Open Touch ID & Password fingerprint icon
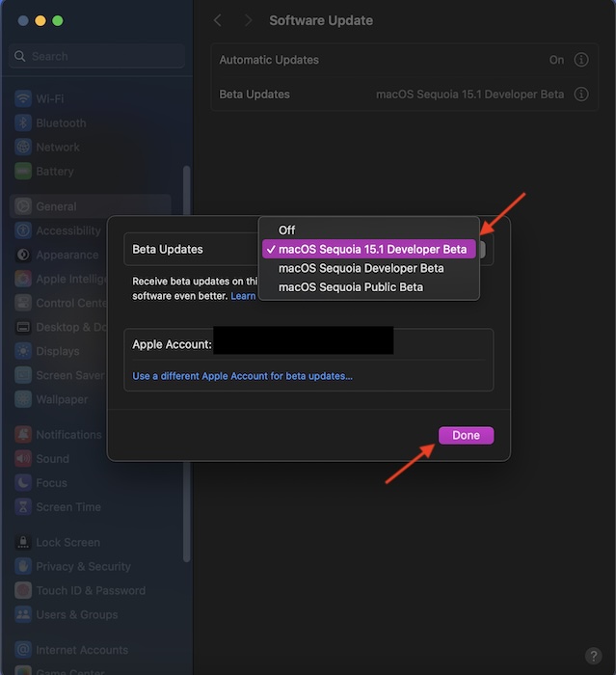The image size is (616, 675). (23, 590)
